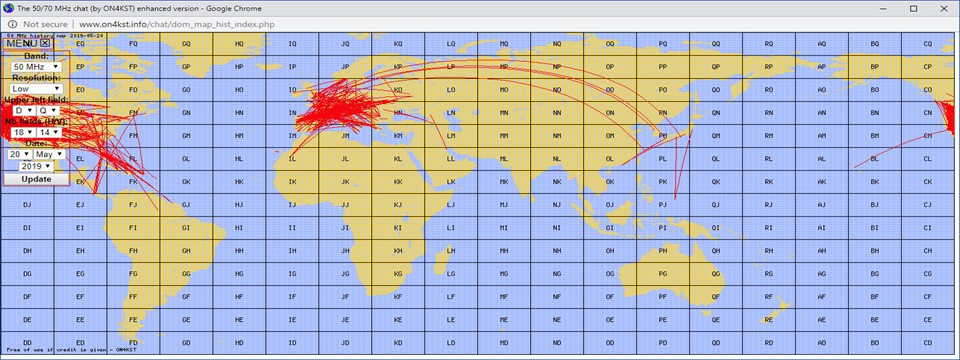This screenshot has width=960, height=360.
Task: Open the horizontal fields count dropdown showing 18
Action: point(24,132)
